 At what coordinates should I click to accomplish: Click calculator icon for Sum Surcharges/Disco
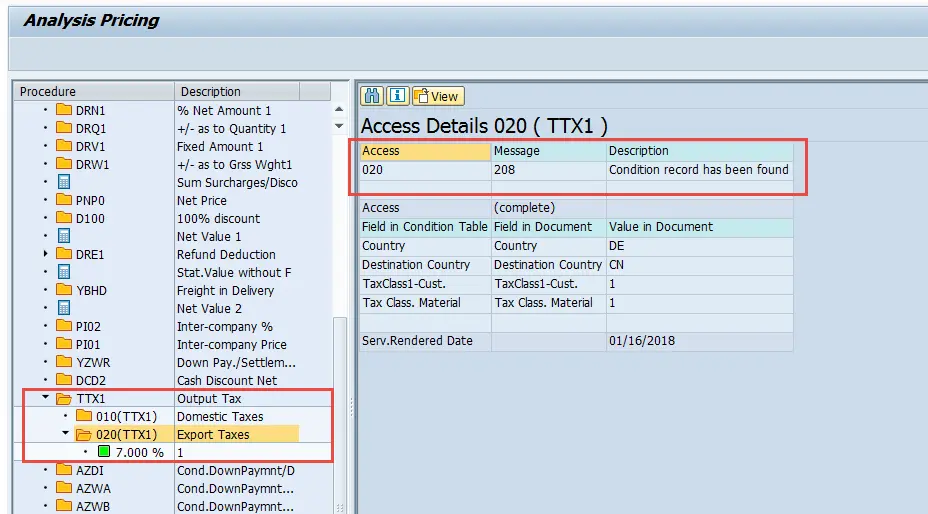[64, 182]
